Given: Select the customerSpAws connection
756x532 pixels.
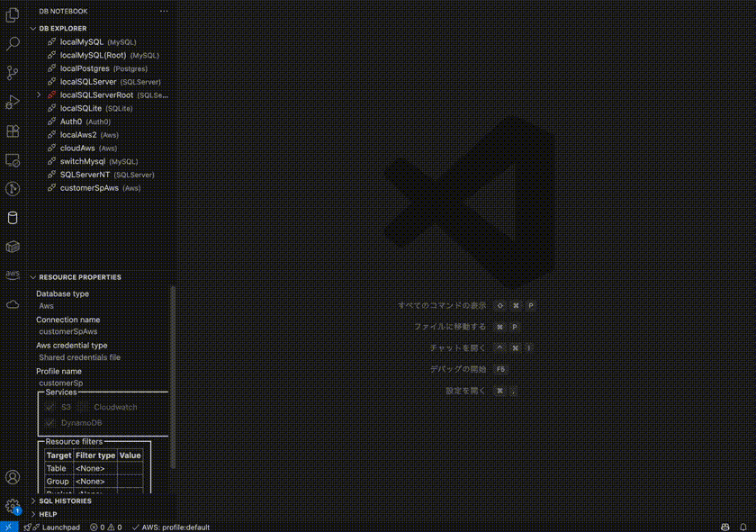Looking at the screenshot, I should pos(101,188).
